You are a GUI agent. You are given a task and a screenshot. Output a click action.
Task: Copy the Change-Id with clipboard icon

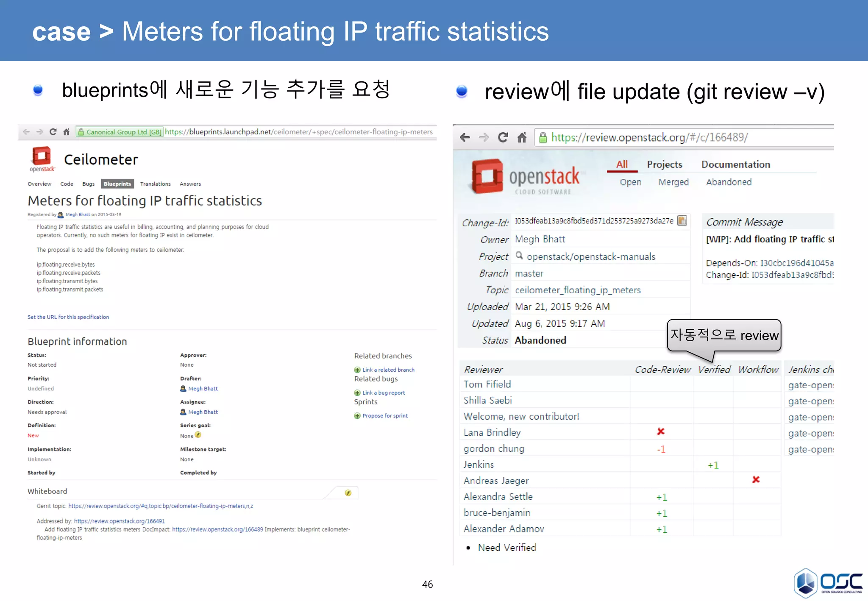(682, 221)
